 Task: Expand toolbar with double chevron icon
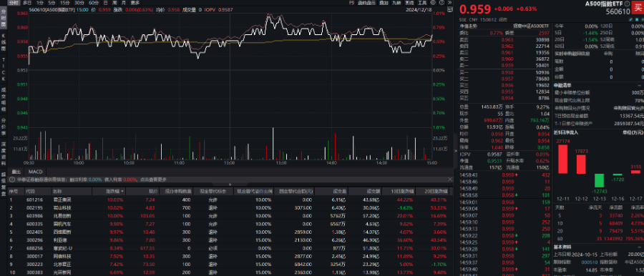coord(450,2)
